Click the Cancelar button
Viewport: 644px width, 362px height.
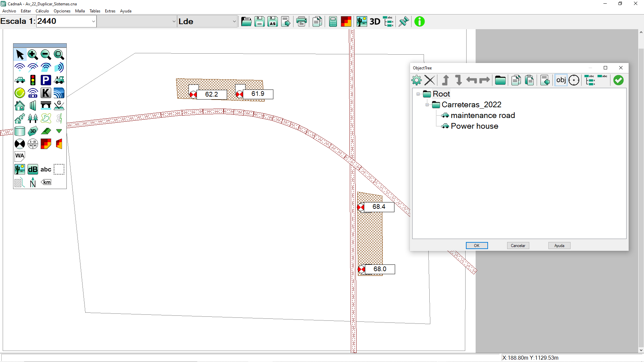click(518, 246)
